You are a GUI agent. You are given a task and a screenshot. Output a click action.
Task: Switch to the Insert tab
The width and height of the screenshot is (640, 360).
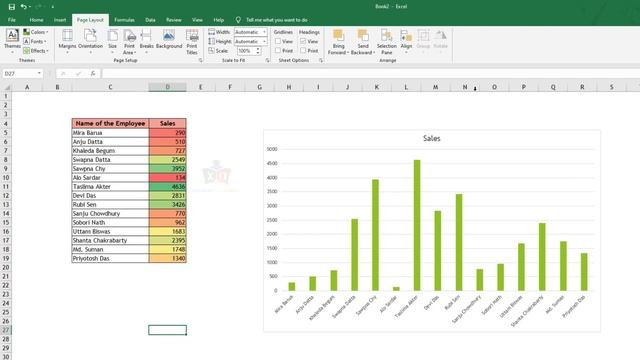pos(60,20)
